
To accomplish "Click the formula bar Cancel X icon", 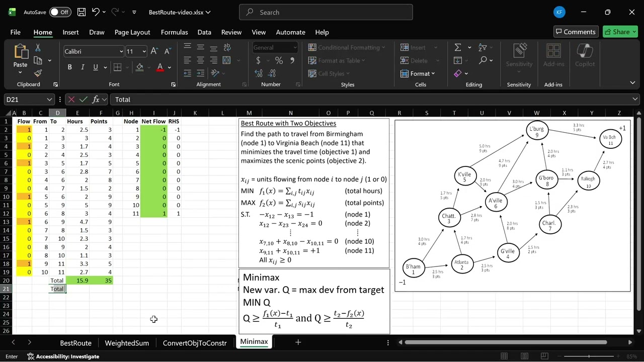I will coord(71,100).
